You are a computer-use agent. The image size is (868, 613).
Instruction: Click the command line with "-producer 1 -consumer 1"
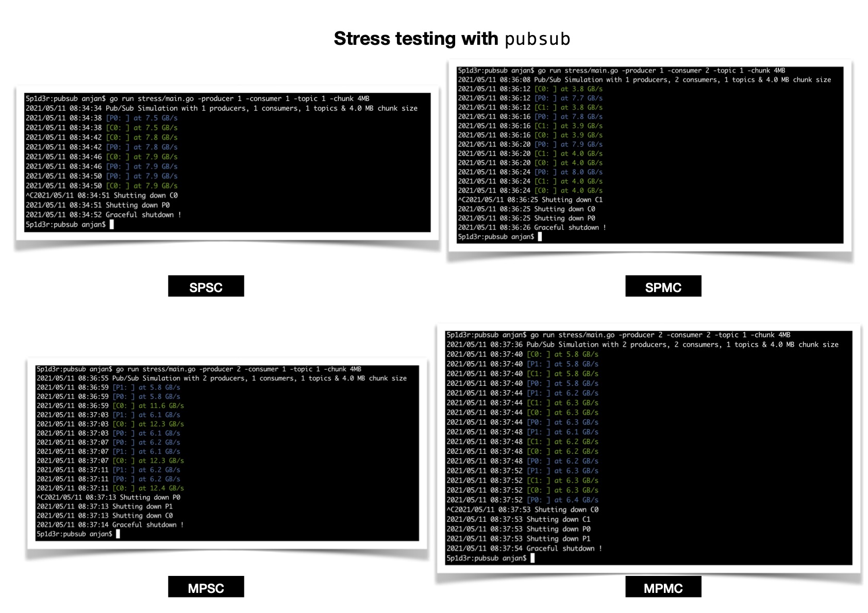(x=197, y=98)
